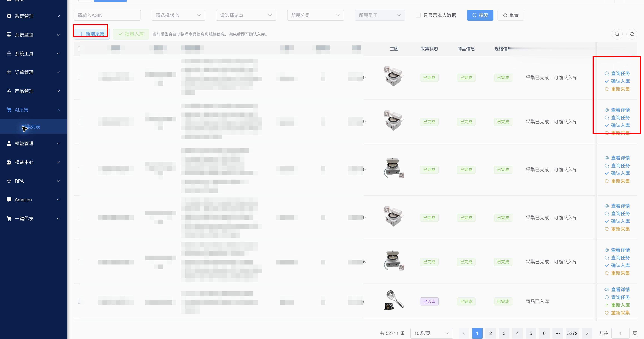Open the RPA sidebar menu
The image size is (644, 339).
(x=34, y=181)
